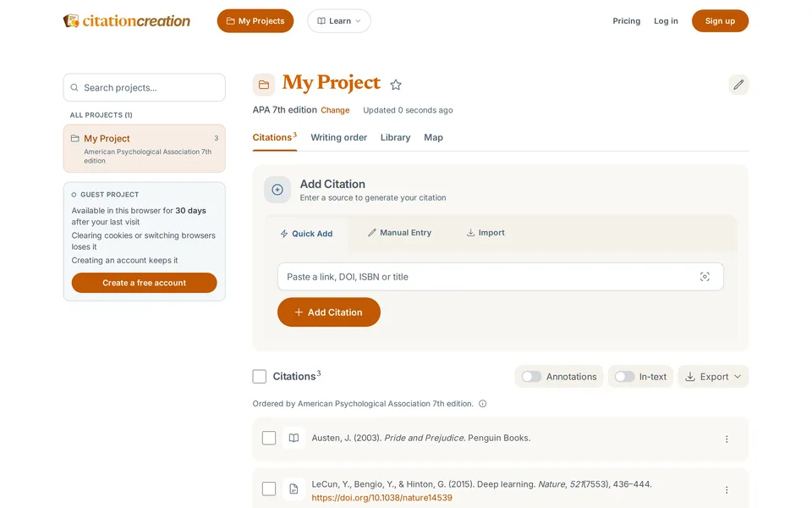Viewport: 812px width, 508px height.
Task: Expand the Export dropdown
Action: pos(713,377)
